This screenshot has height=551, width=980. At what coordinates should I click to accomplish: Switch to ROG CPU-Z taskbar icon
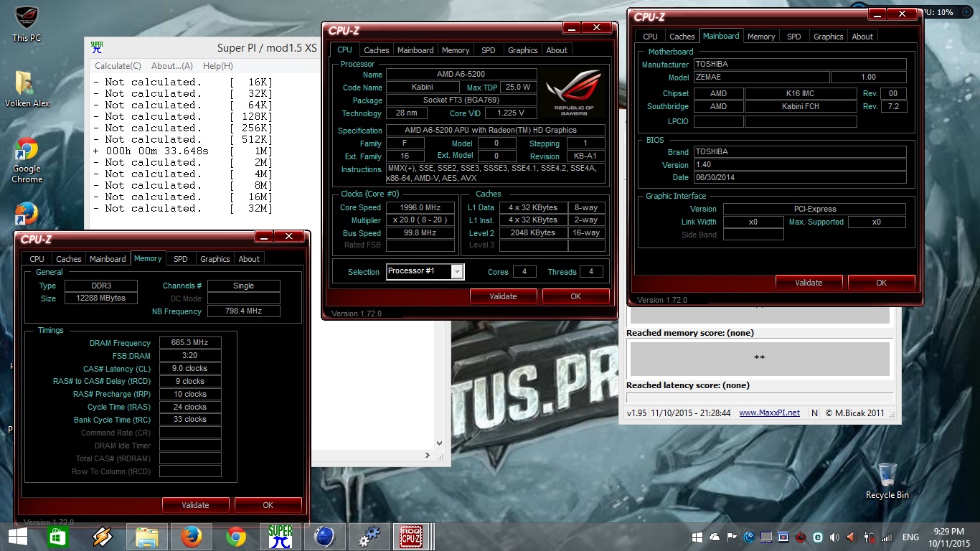click(x=411, y=537)
